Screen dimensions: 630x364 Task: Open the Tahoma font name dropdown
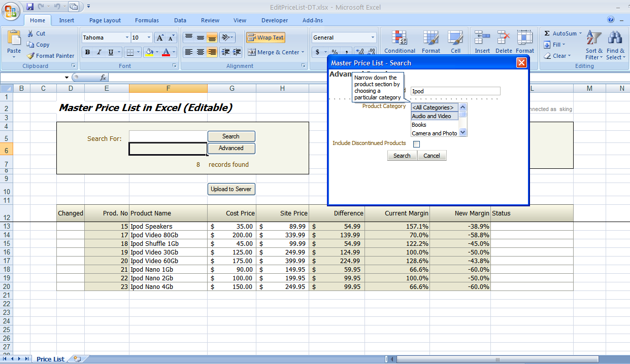pyautogui.click(x=127, y=38)
